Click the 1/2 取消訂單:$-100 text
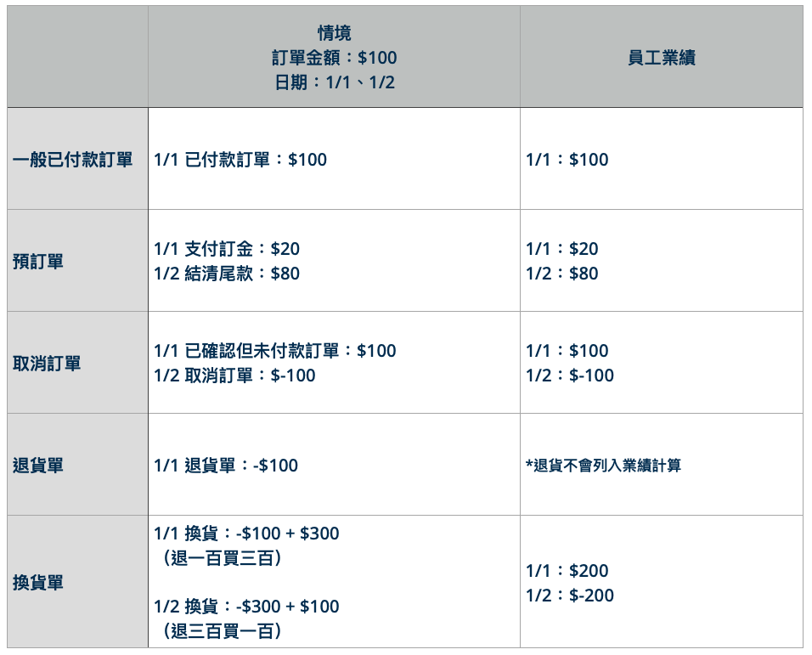The image size is (812, 655). coord(234,375)
